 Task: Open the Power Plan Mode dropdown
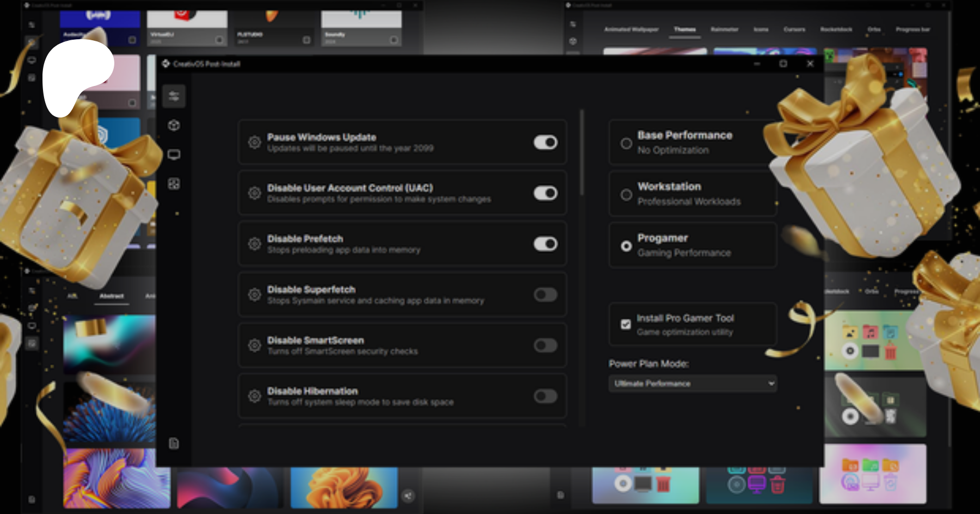coord(692,383)
